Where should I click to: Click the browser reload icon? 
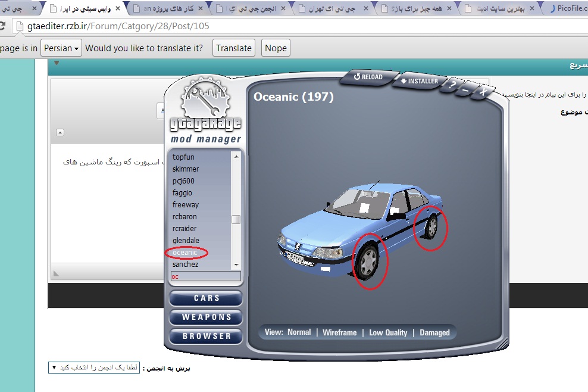pos(2,26)
